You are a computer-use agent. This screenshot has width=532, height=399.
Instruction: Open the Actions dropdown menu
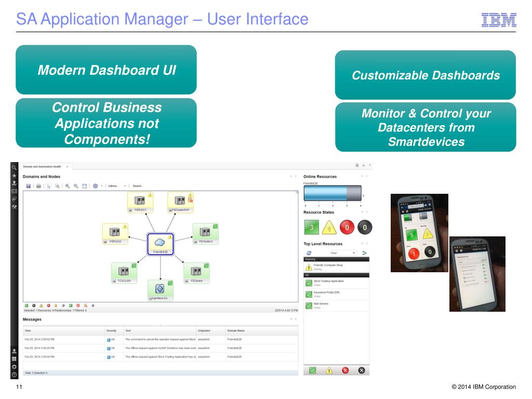116,185
